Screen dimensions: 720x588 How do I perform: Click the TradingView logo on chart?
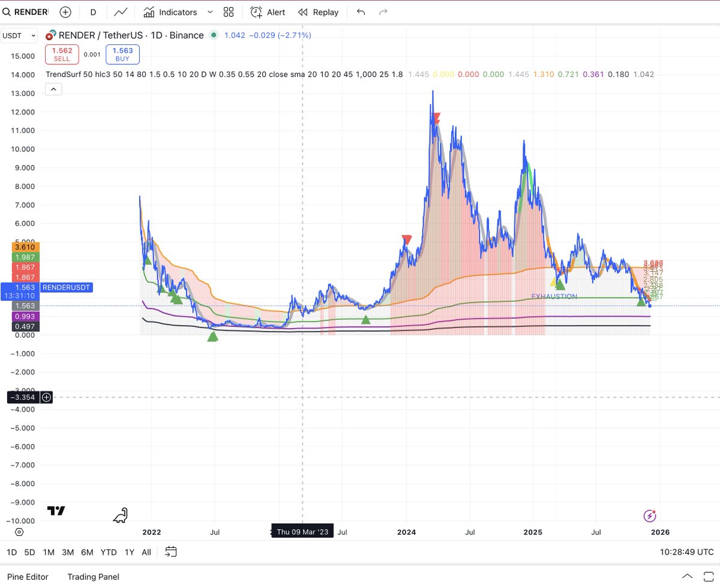pos(56,511)
